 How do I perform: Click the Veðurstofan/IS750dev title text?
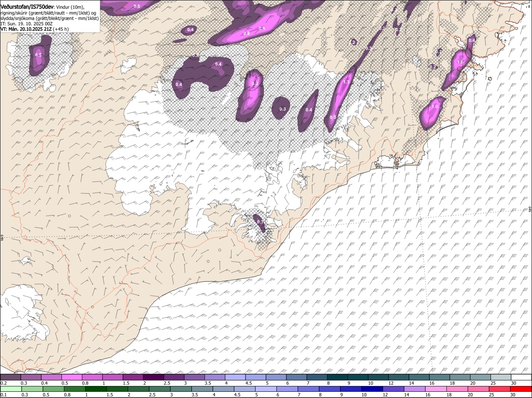27,7
